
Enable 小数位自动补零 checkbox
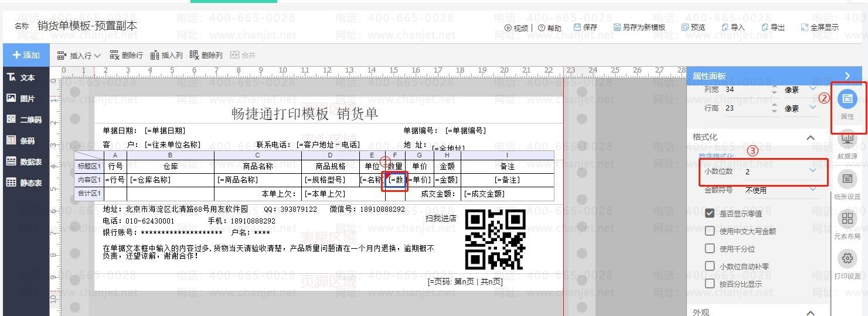pyautogui.click(x=710, y=266)
